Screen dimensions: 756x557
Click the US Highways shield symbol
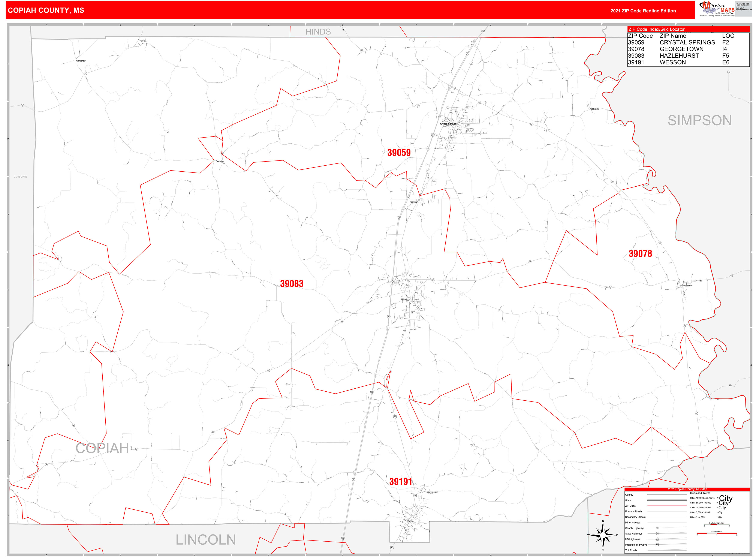coord(657,539)
